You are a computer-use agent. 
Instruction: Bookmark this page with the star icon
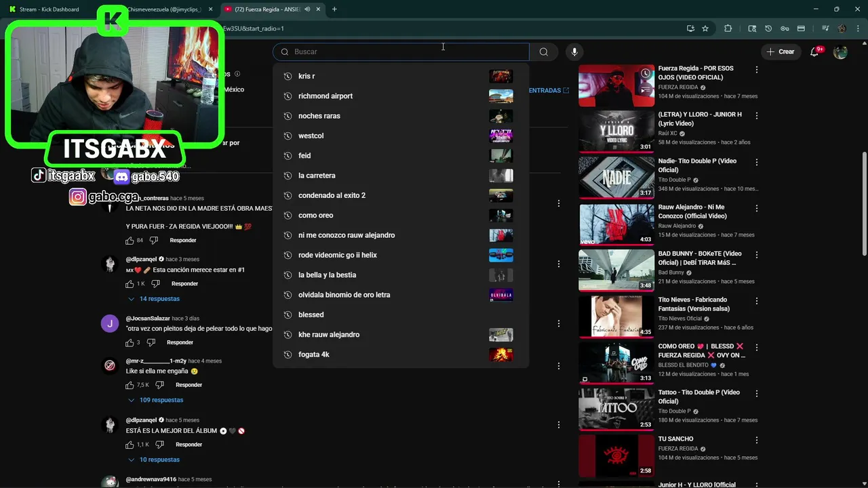[705, 28]
